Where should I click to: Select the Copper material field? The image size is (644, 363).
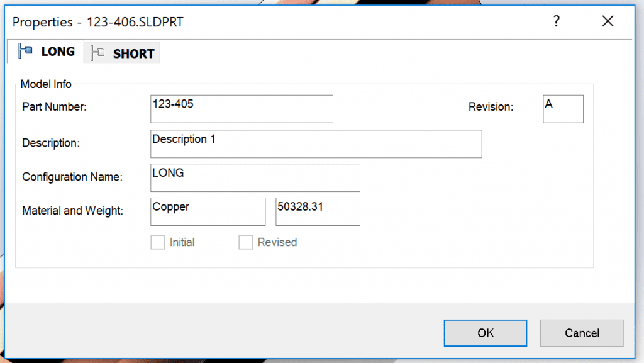(x=208, y=211)
